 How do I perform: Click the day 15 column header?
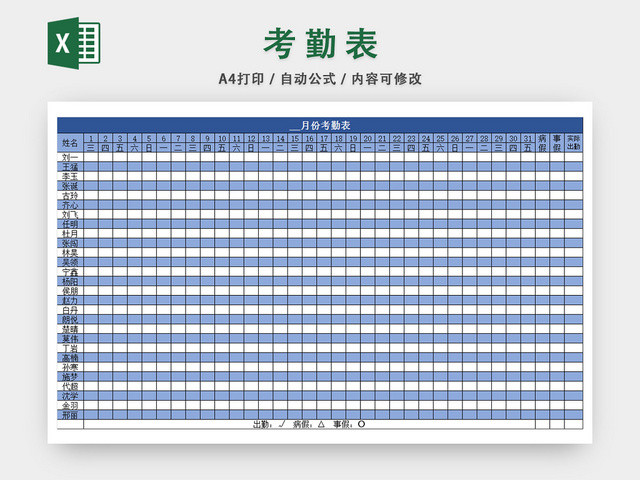pos(295,138)
